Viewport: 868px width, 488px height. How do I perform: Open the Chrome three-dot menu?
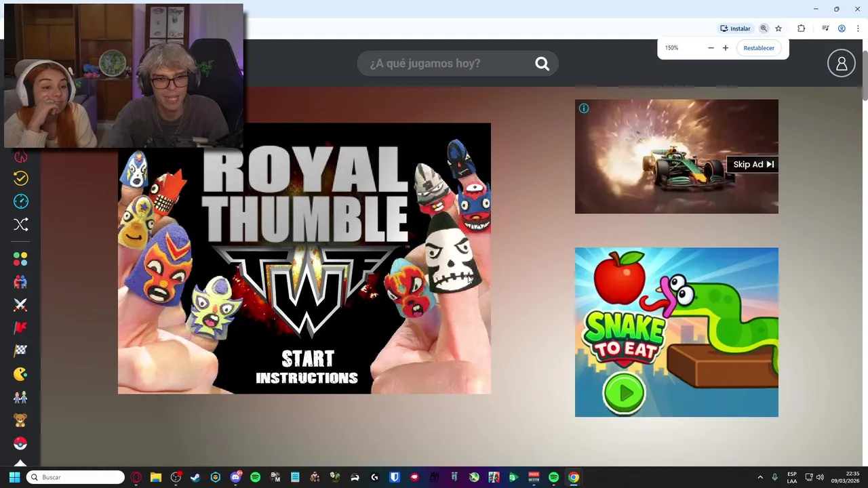pos(858,28)
